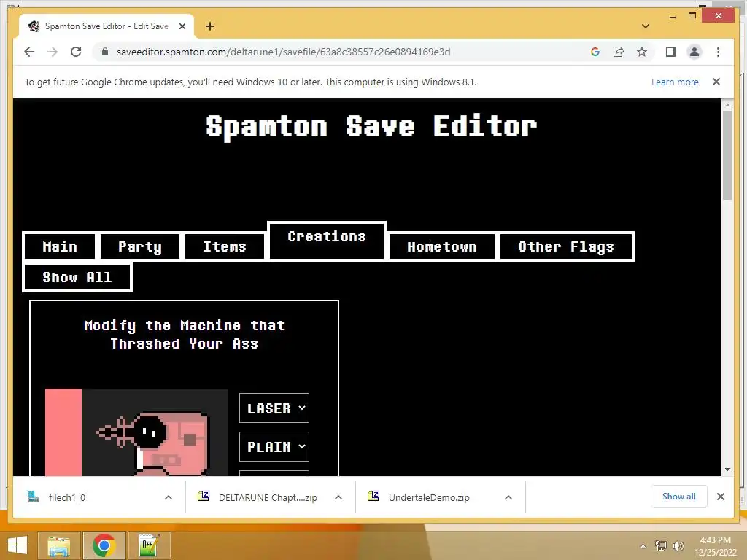Screen dimensions: 747x560
Task: Open the Chrome profile menu
Action: coord(694,52)
